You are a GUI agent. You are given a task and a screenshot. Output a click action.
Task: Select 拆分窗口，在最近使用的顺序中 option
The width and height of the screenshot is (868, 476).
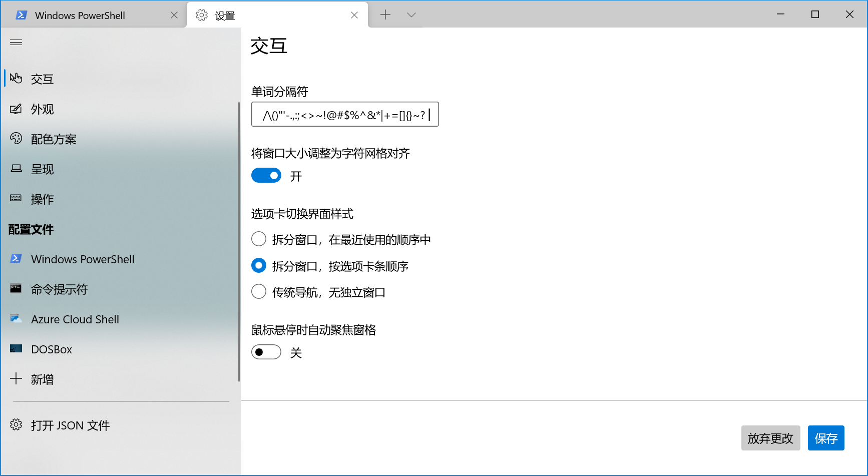258,239
